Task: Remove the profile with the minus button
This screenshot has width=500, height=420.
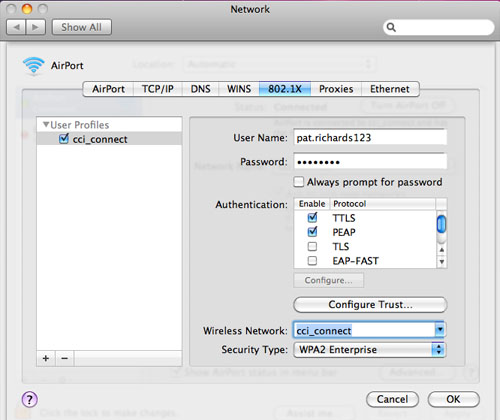Action: point(65,358)
